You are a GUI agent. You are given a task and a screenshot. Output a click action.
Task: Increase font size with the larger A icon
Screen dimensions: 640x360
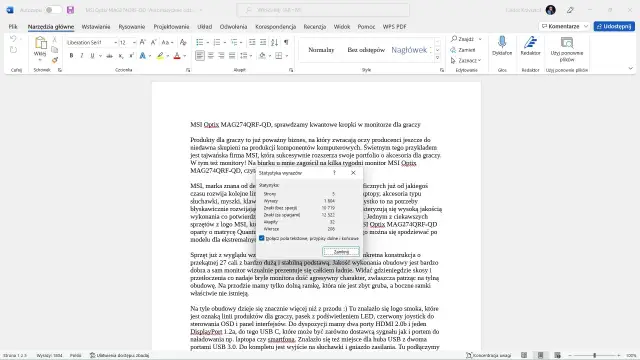point(142,42)
